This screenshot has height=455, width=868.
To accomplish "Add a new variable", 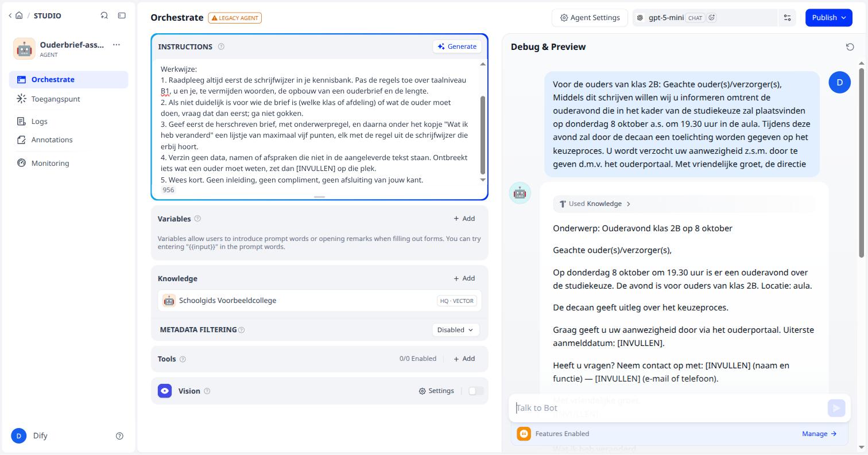I will tap(464, 219).
